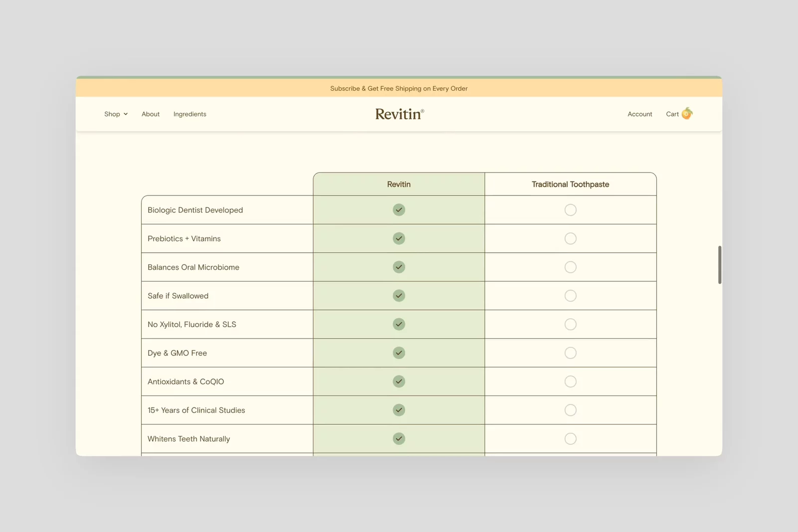Click the Balances Oral Microbiome label
This screenshot has width=798, height=532.
pos(194,267)
